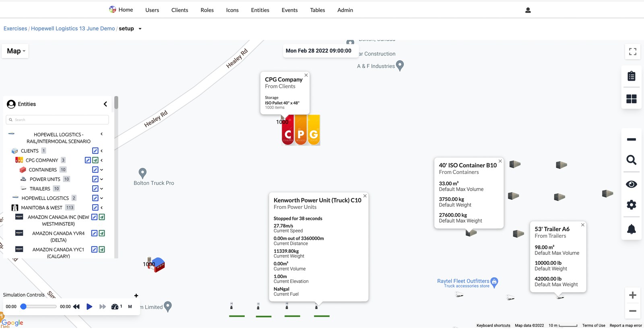Play the simulation
Screen dimensions: 644x332
click(x=89, y=307)
